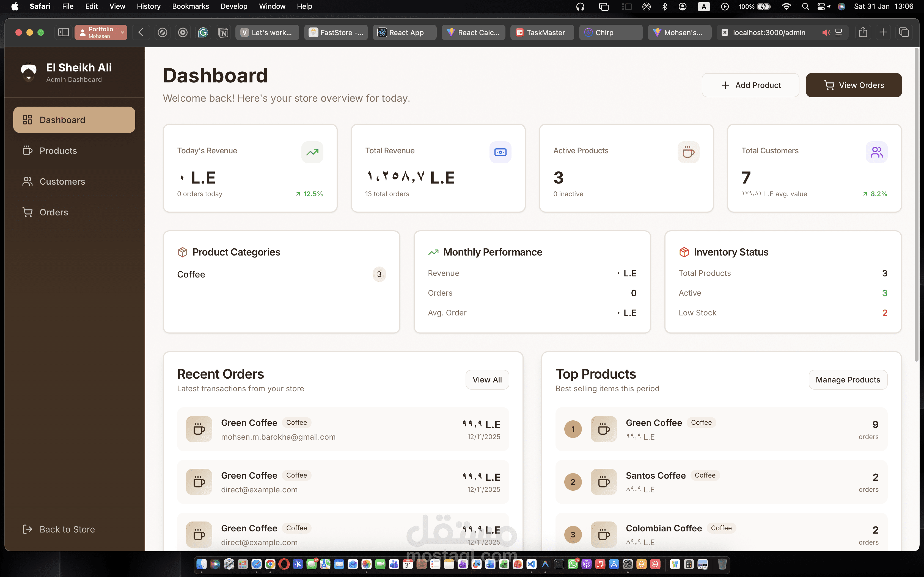Open a new tab with plus icon
This screenshot has width=924, height=577.
[883, 32]
